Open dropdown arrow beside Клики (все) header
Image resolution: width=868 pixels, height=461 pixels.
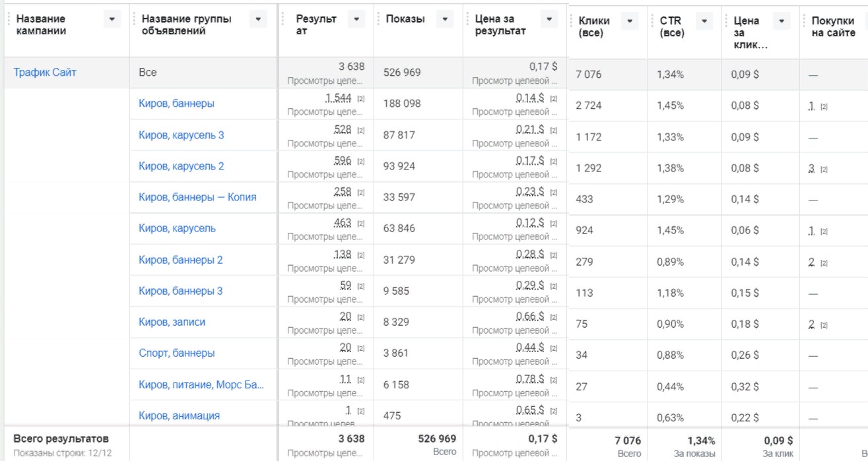(630, 22)
